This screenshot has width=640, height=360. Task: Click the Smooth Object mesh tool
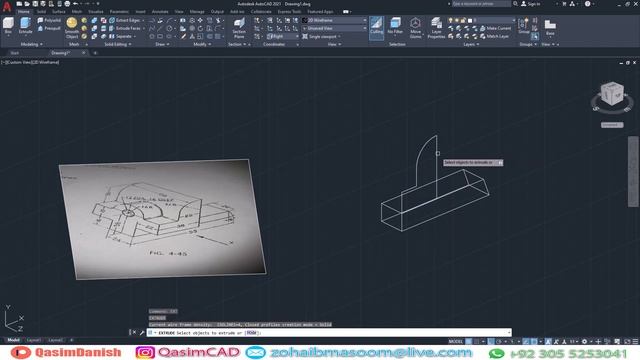(72, 28)
